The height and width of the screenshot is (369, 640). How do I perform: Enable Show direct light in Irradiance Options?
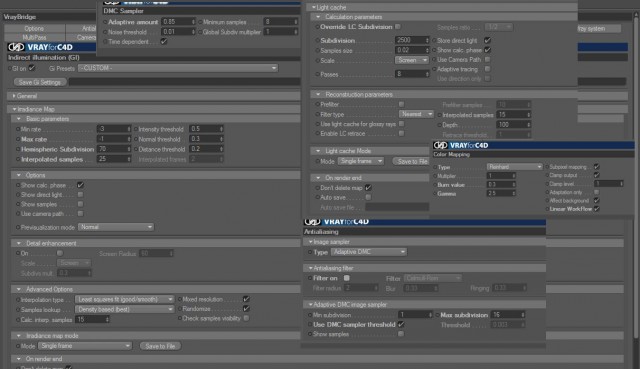click(80, 195)
